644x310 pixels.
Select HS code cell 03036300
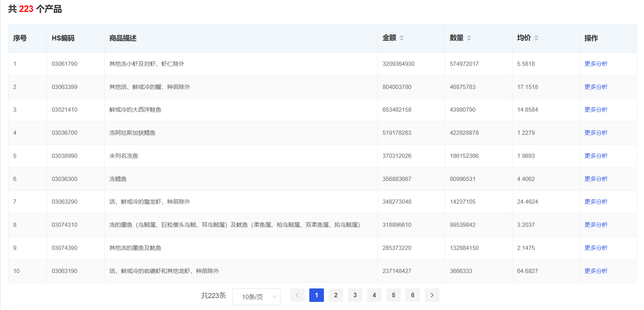(65, 179)
